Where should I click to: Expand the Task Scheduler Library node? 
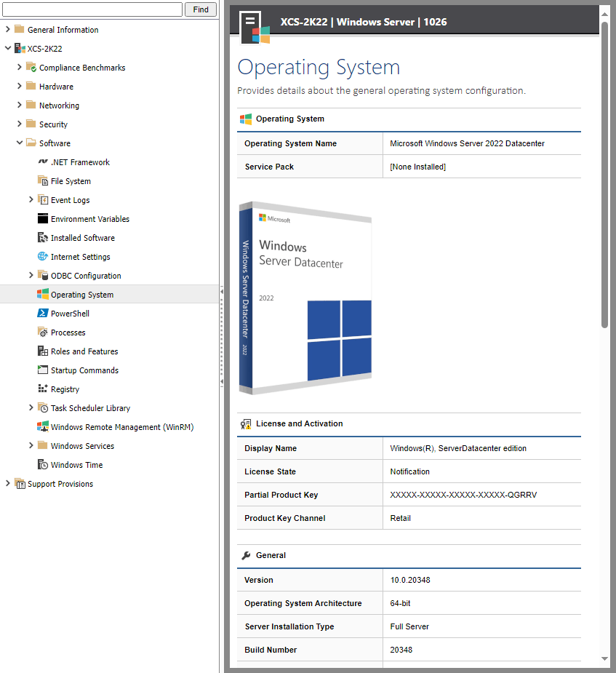pyautogui.click(x=31, y=407)
